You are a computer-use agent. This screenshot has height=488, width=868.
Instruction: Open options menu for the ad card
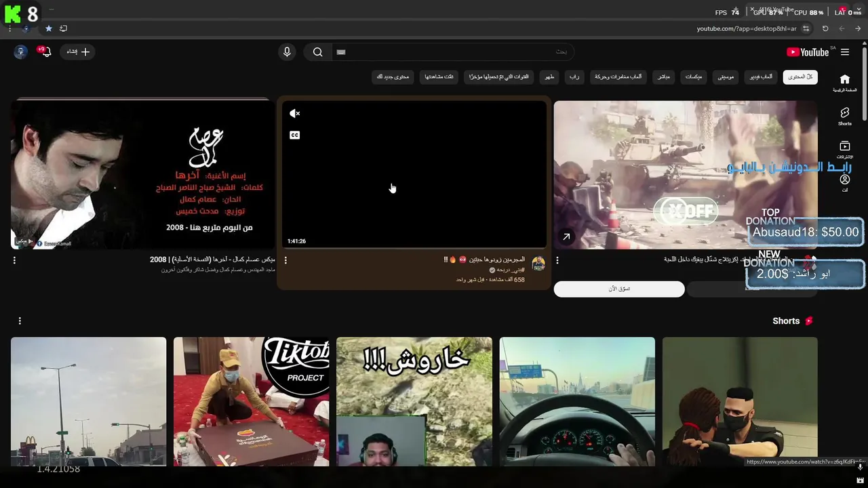point(557,260)
